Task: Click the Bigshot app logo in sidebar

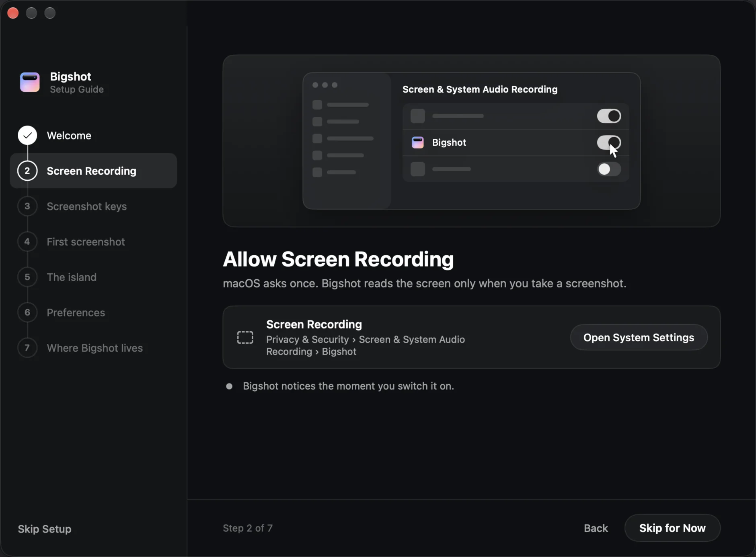Action: pyautogui.click(x=30, y=82)
